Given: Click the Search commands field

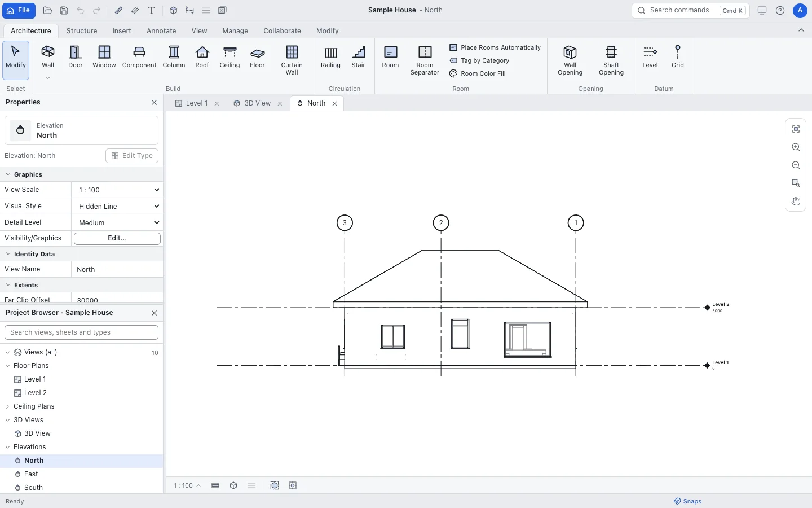Looking at the screenshot, I should (691, 10).
